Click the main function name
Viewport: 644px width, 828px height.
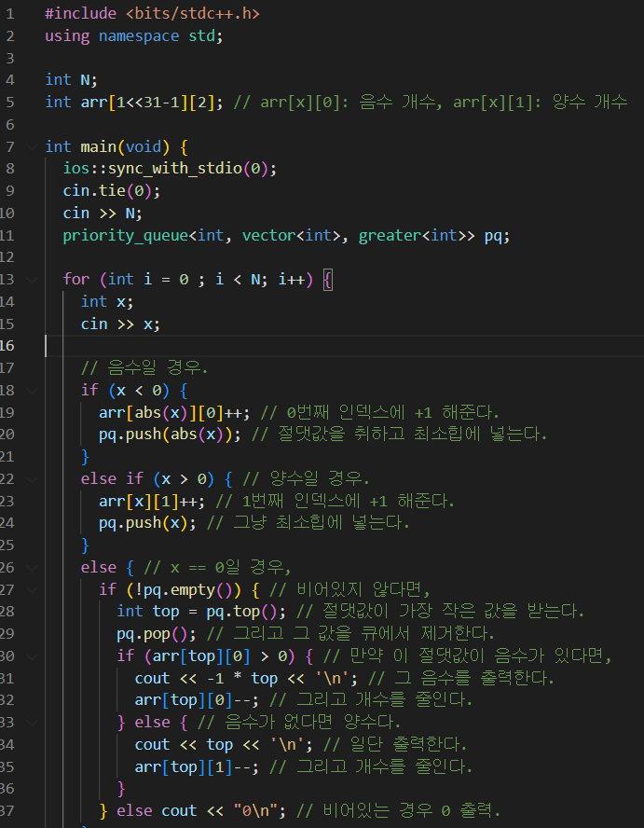click(x=98, y=146)
